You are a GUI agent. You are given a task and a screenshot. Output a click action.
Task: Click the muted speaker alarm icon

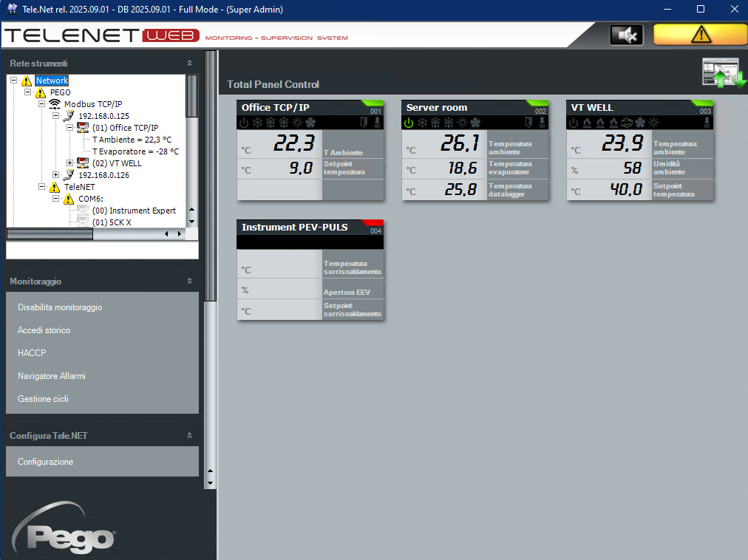[x=626, y=35]
